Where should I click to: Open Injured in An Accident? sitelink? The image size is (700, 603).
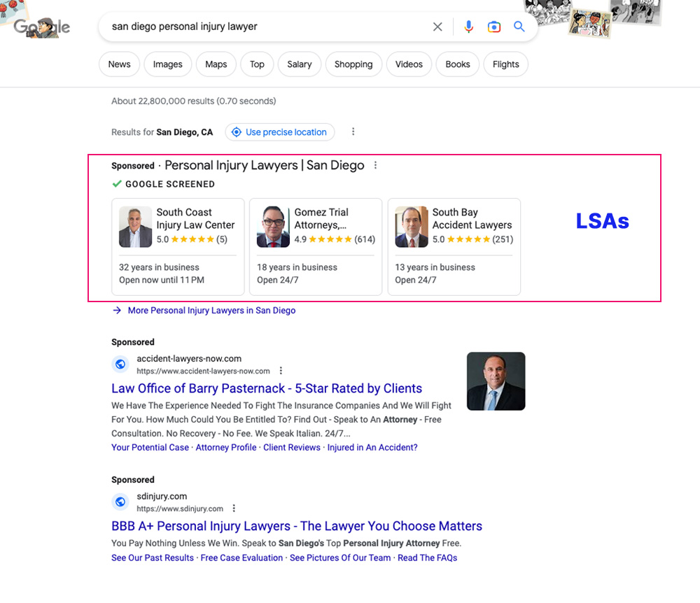click(x=372, y=447)
